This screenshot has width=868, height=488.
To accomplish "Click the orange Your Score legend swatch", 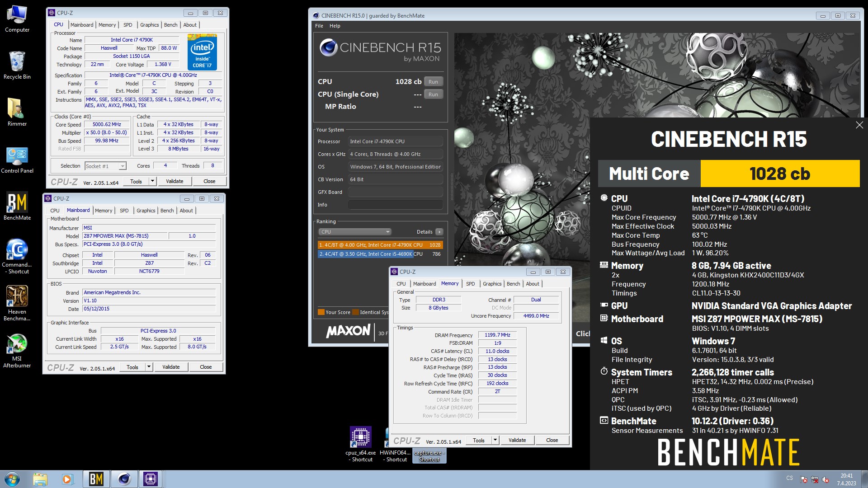I will 321,312.
